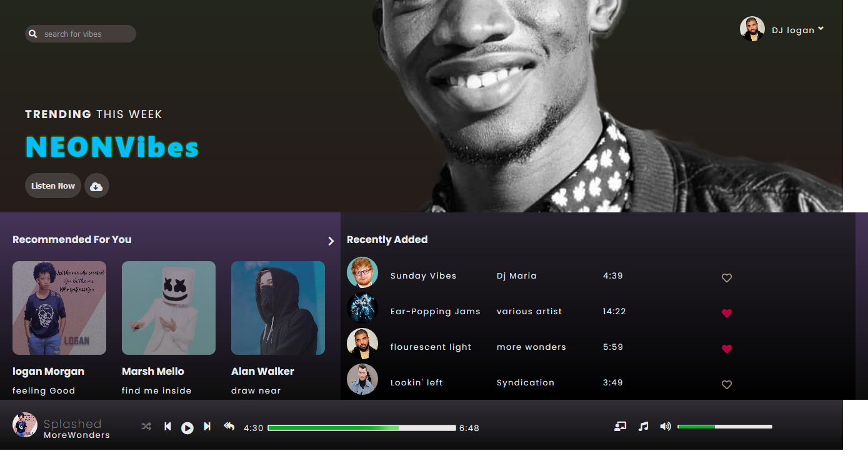Click the now playing album thumbnail
This screenshot has height=456, width=868.
coord(25,425)
